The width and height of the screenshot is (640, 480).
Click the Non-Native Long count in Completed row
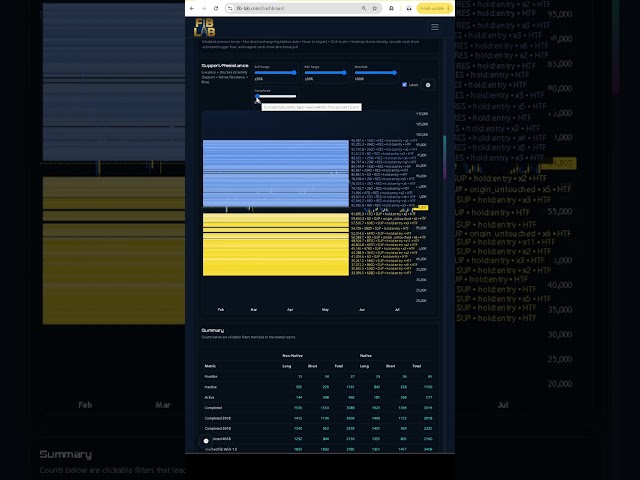pos(298,408)
